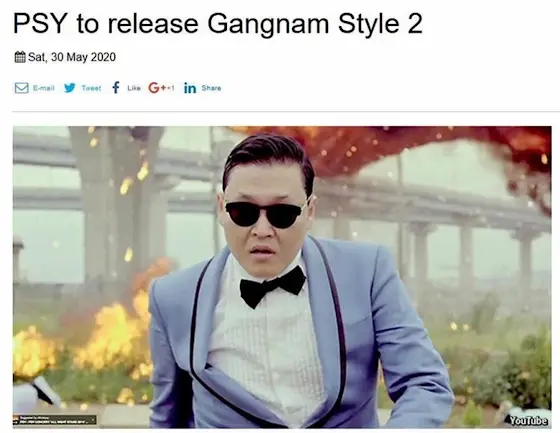Click the Facebook f icon
Image resolution: width=560 pixels, height=433 pixels.
115,88
